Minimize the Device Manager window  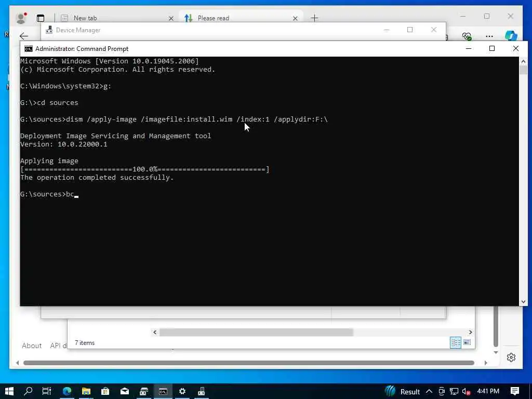pyautogui.click(x=387, y=30)
